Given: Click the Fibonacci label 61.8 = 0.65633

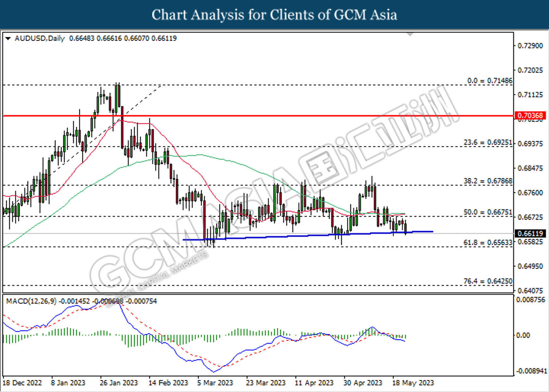Looking at the screenshot, I should (488, 243).
